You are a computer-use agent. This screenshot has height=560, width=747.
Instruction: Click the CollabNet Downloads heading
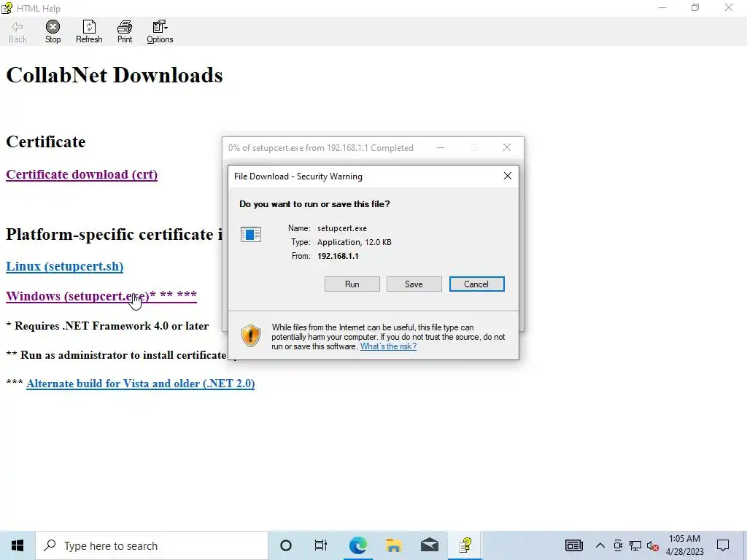115,75
